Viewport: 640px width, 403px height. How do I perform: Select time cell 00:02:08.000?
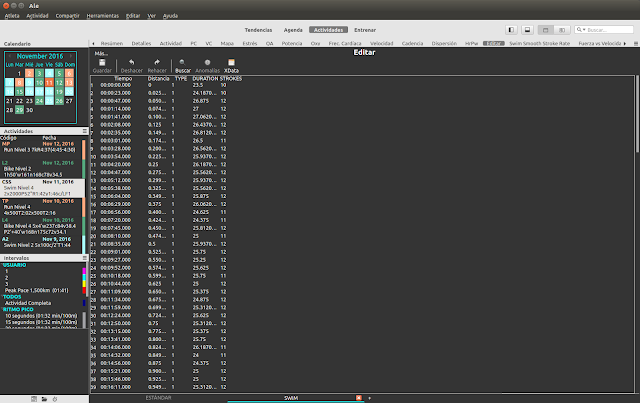click(116, 125)
